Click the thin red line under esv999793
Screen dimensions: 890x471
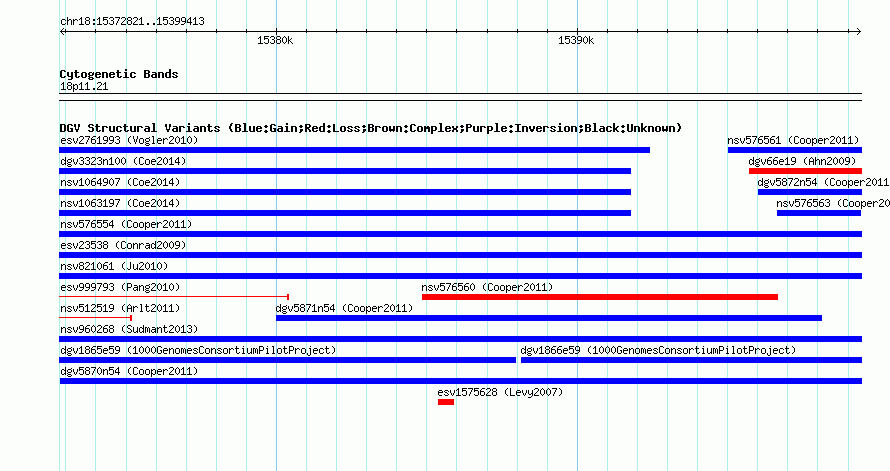(174, 297)
